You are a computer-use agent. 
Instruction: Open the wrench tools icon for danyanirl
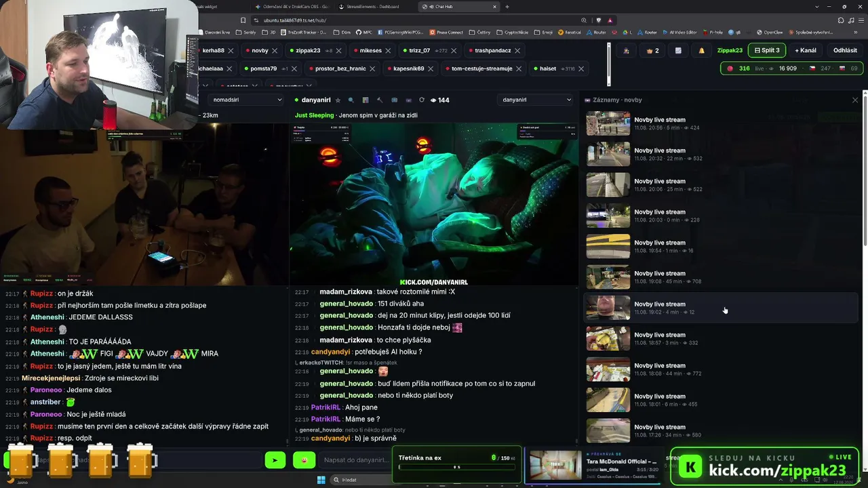pos(380,100)
